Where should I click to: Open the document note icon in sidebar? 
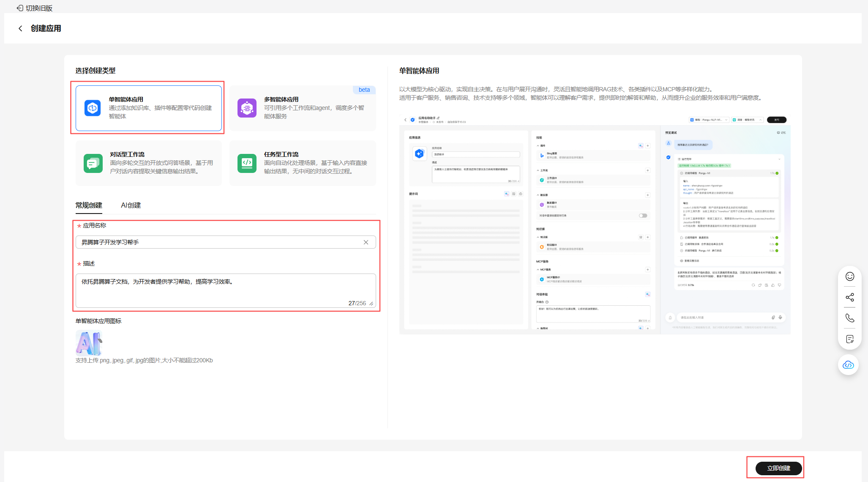pos(850,339)
